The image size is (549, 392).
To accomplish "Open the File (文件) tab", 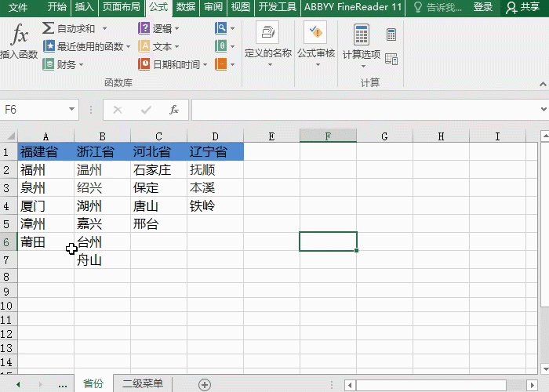I will 17,7.
